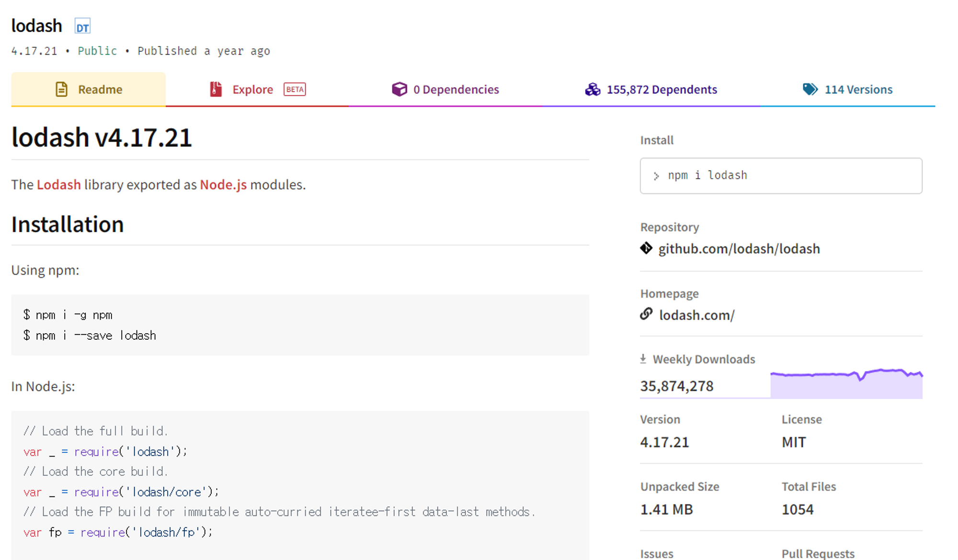This screenshot has width=958, height=560.
Task: Open the Readme tab
Action: click(100, 90)
